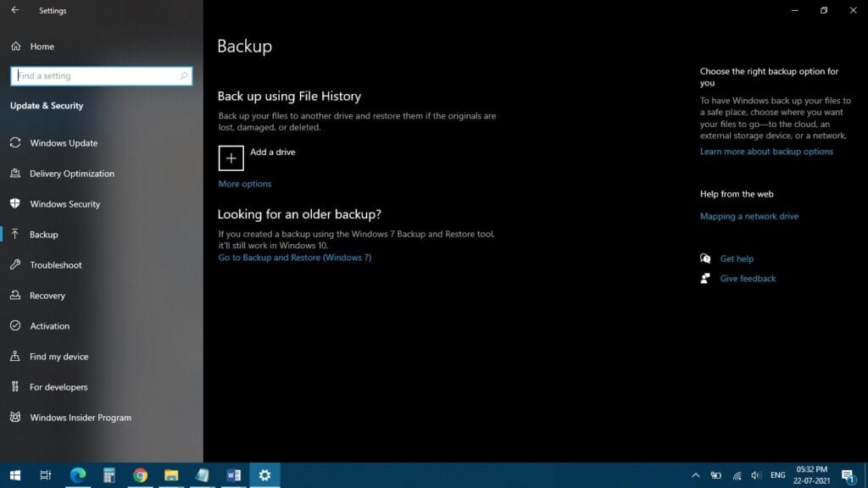The image size is (868, 488).
Task: Click Learn more about backup options
Action: pos(766,152)
